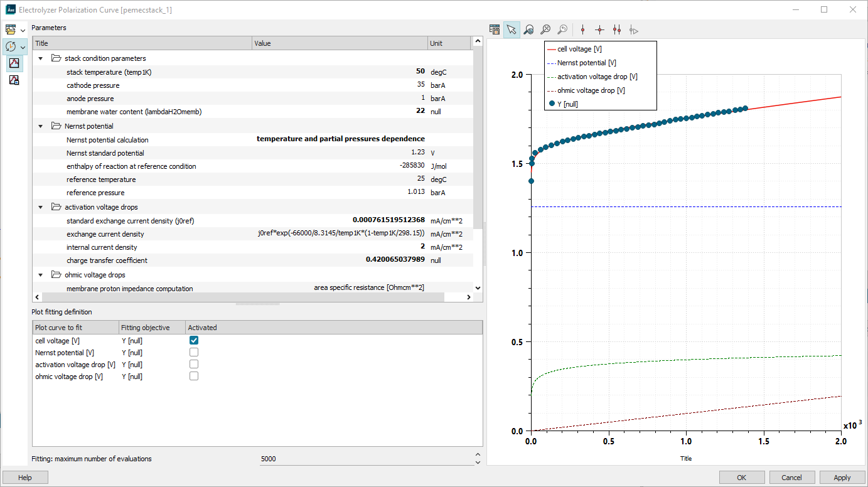Select the arrow pointer tool above plot
The width and height of the screenshot is (868, 487).
(512, 29)
